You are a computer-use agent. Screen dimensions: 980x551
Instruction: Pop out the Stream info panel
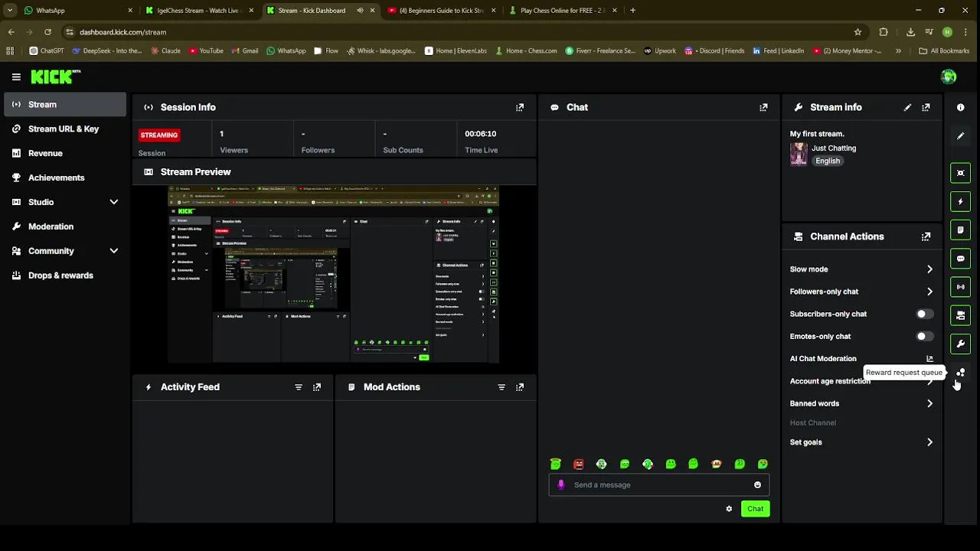(926, 108)
